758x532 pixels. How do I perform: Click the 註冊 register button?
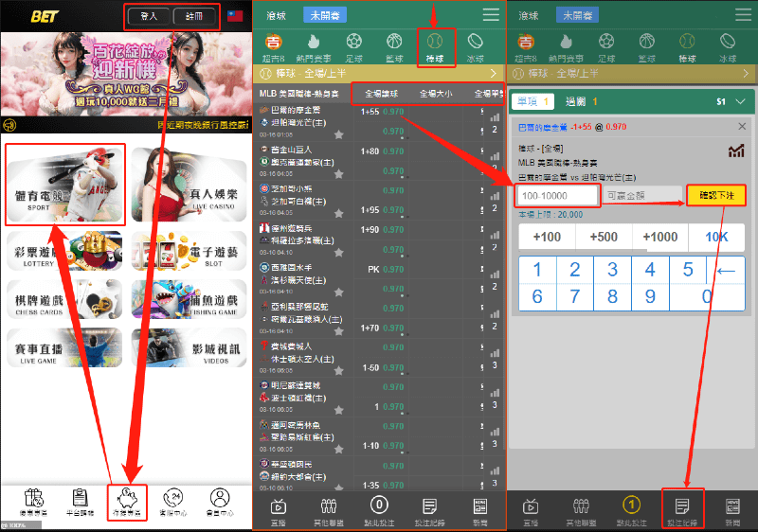[194, 16]
